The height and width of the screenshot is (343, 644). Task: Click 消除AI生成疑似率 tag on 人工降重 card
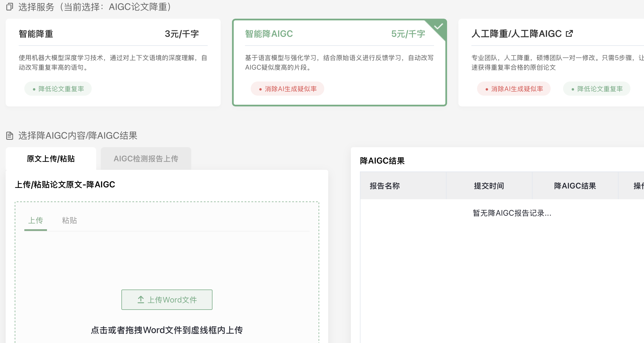pyautogui.click(x=514, y=89)
